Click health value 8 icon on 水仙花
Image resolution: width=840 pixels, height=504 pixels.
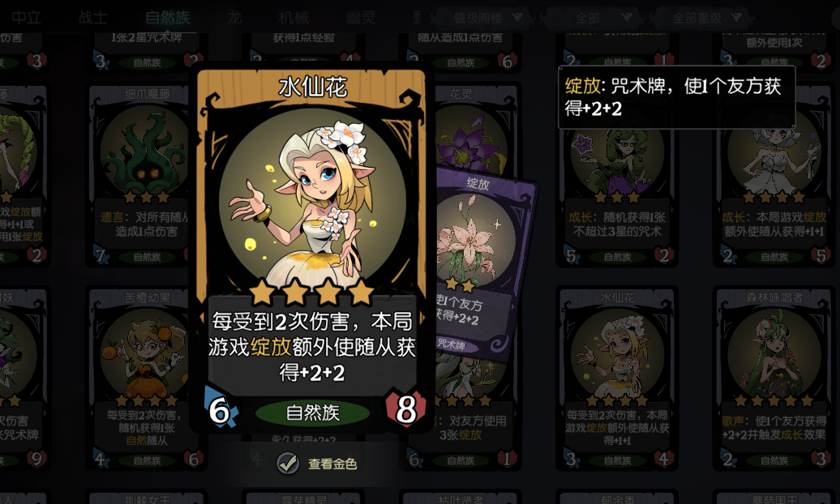tap(405, 409)
